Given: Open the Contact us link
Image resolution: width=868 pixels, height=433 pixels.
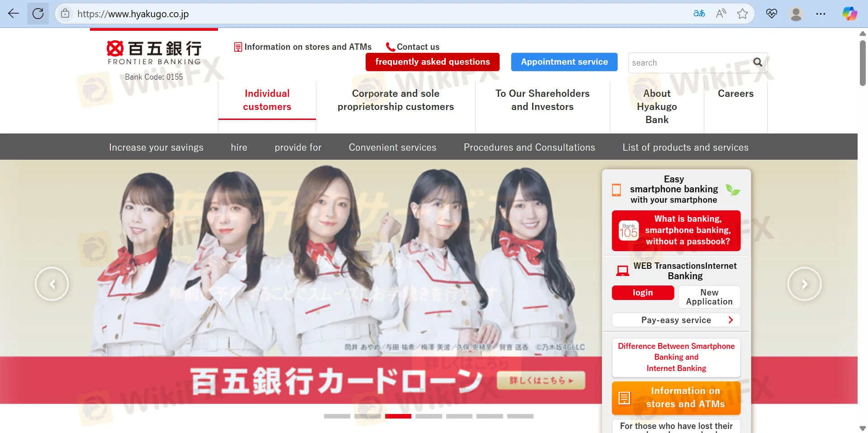Looking at the screenshot, I should click(x=413, y=47).
